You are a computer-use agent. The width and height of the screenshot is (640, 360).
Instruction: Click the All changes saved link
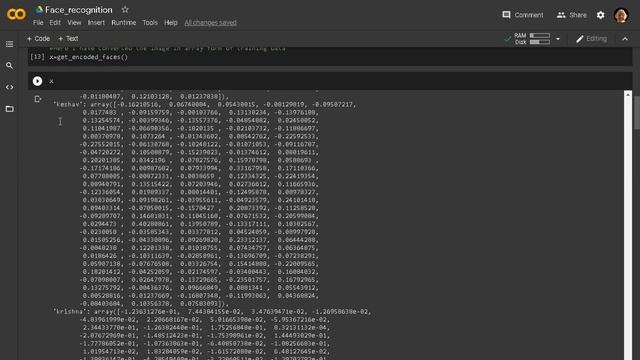210,22
